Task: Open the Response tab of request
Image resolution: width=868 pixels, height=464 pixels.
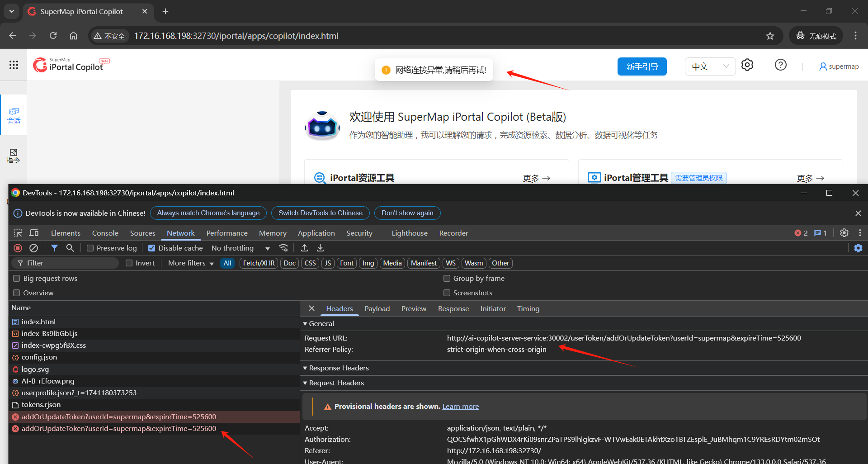Action: [453, 309]
